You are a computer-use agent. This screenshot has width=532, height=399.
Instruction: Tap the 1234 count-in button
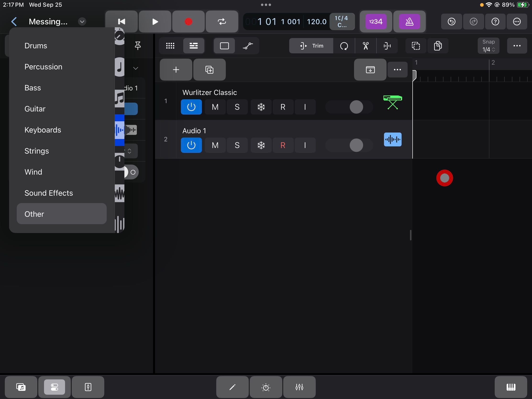coord(375,22)
